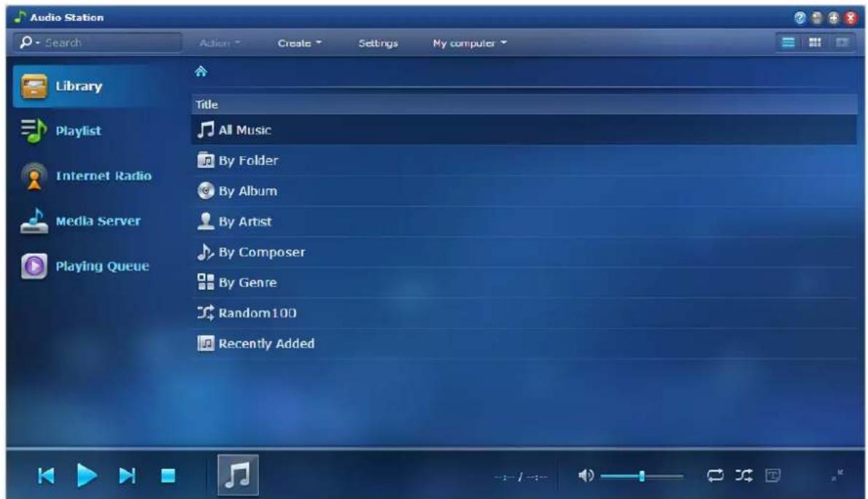Skip to next track
This screenshot has width=868, height=499.
(127, 476)
